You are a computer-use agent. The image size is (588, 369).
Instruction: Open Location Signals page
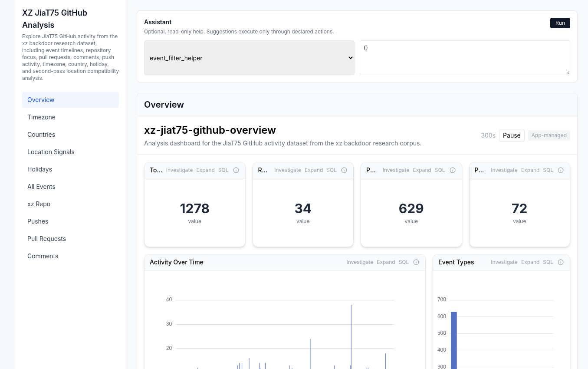pos(70,152)
